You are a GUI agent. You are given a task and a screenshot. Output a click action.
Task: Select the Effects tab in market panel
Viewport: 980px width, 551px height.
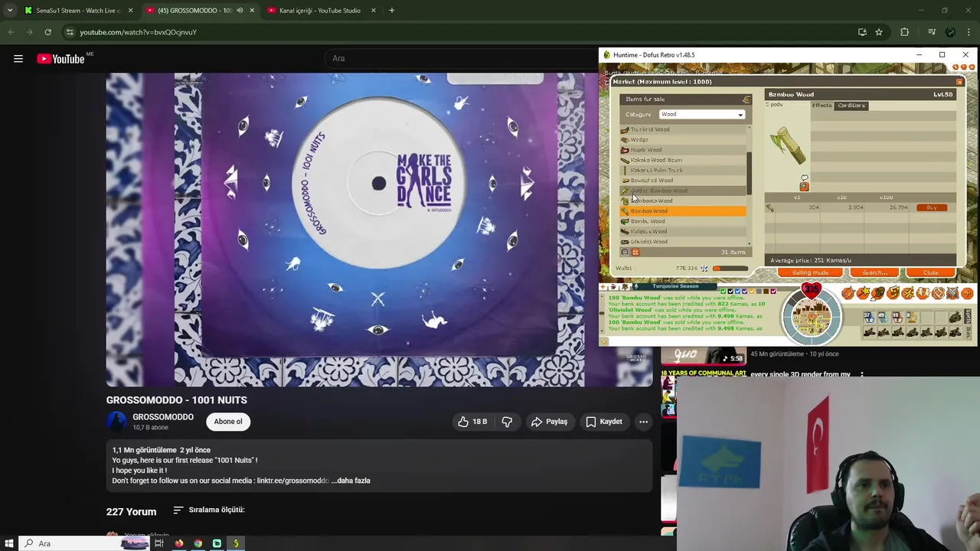tap(822, 106)
